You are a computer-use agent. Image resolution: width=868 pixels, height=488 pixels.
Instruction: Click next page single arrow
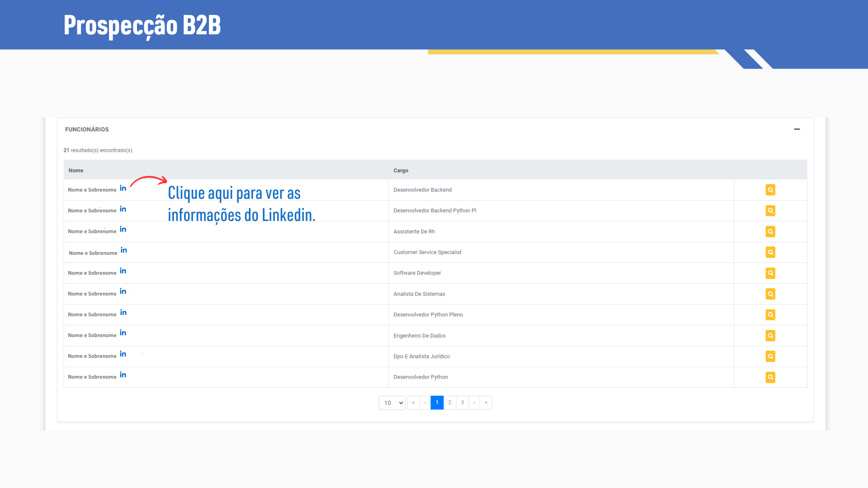coord(474,403)
